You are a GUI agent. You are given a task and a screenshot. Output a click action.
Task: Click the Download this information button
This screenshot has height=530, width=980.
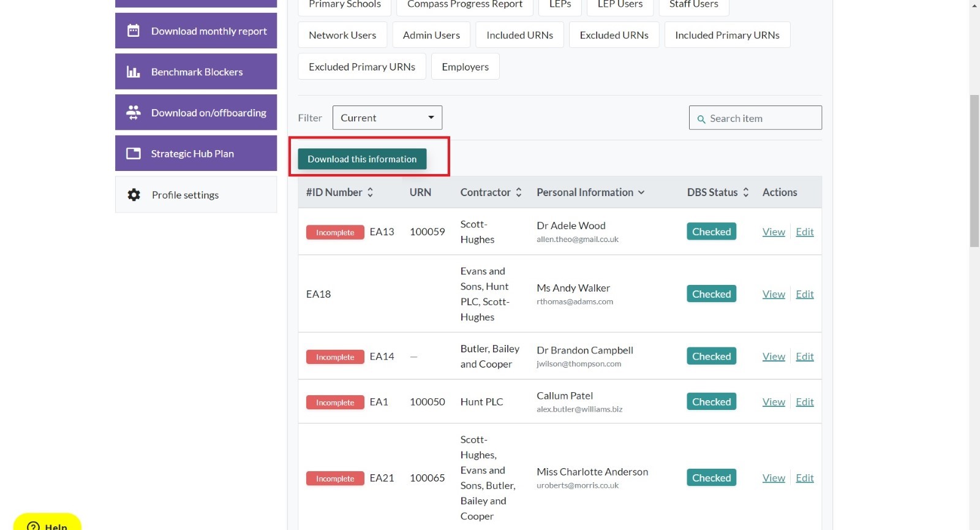pos(362,159)
